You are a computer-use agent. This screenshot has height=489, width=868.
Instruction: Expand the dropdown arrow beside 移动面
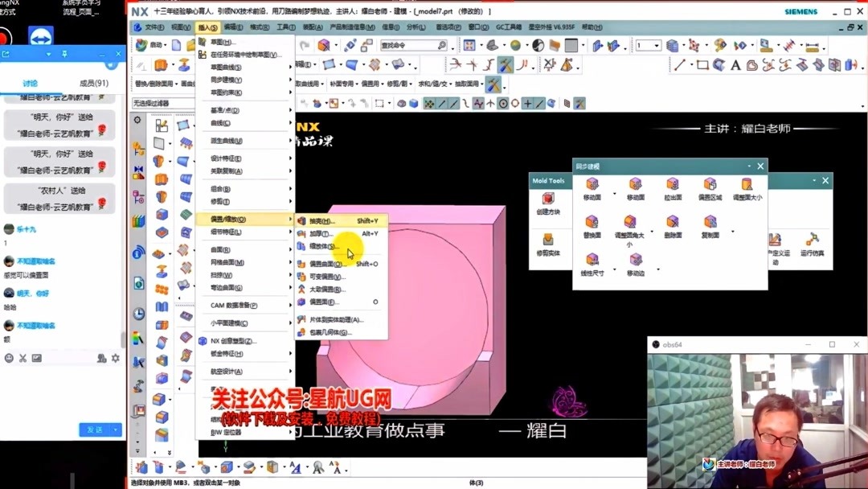(x=614, y=195)
